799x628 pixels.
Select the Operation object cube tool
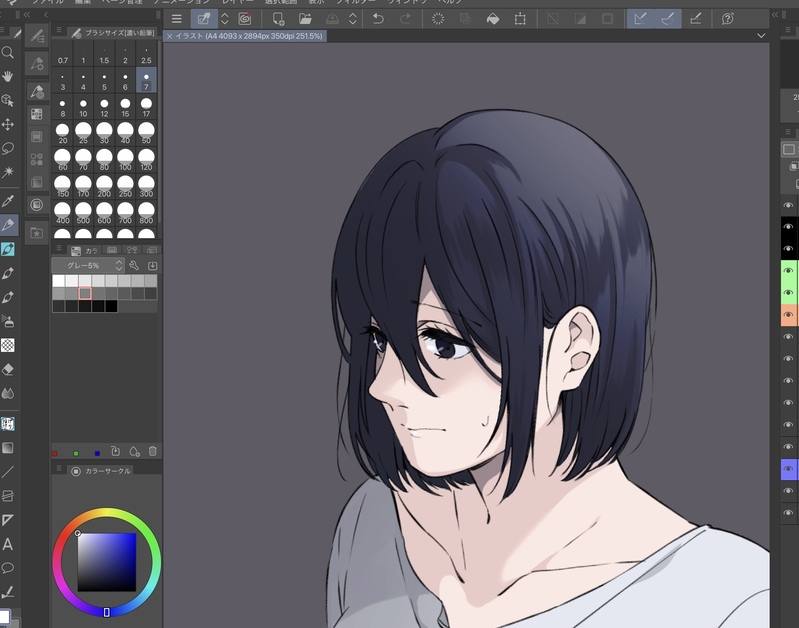click(8, 100)
